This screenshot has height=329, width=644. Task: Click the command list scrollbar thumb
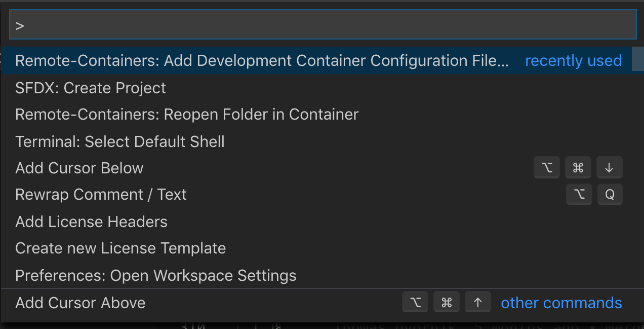[x=637, y=60]
